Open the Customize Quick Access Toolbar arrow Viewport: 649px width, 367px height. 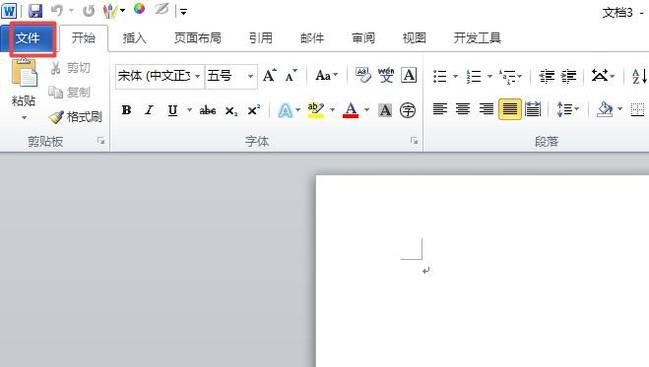coord(183,12)
